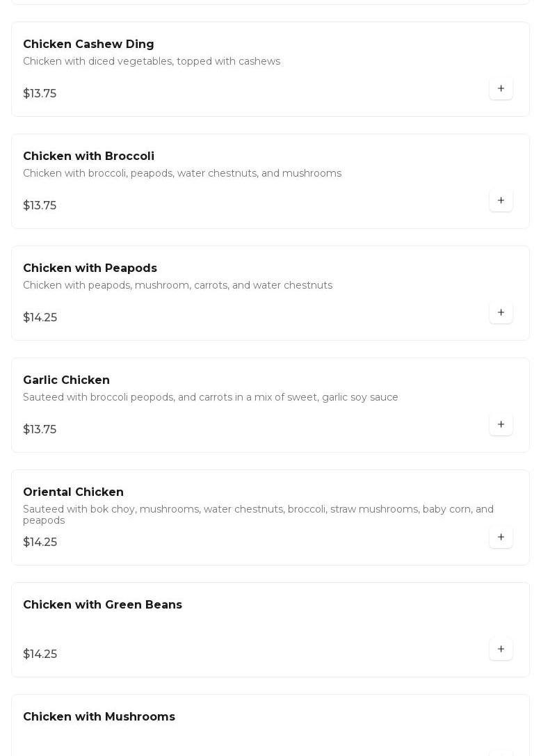Screen dimensions: 541x756
Task: Open the Chicken with Peapods heading
Action: point(90,268)
